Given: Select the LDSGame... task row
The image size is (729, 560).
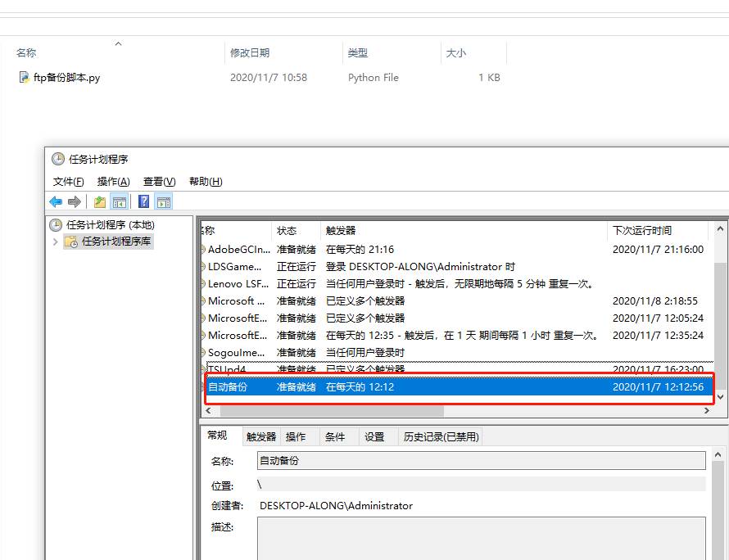Looking at the screenshot, I should pos(458,267).
